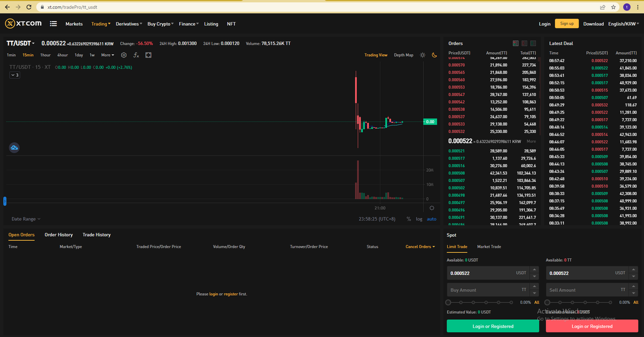The width and height of the screenshot is (644, 337).
Task: Click the register link in Open Orders
Action: click(231, 294)
